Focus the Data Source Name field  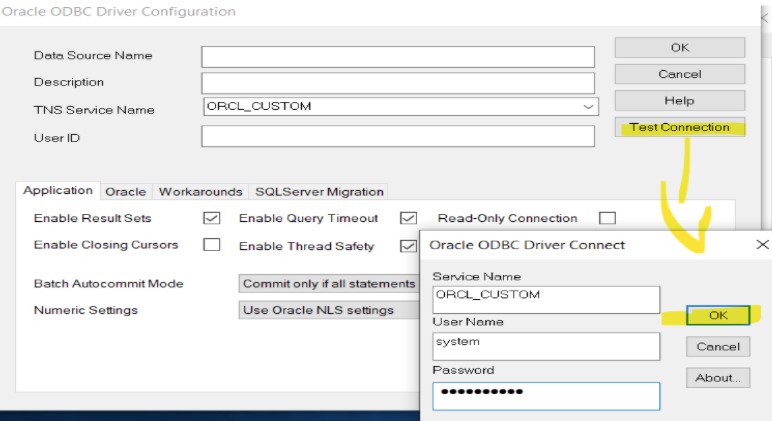coord(398,56)
